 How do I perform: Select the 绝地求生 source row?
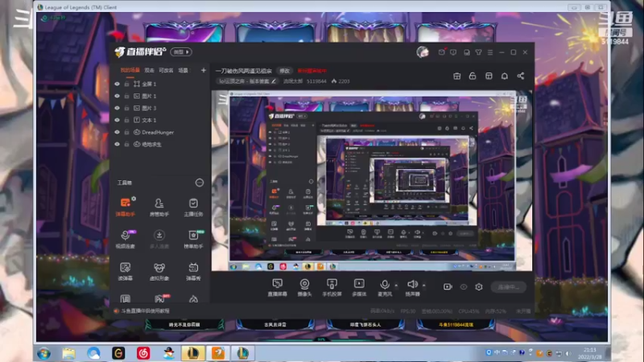(159, 144)
